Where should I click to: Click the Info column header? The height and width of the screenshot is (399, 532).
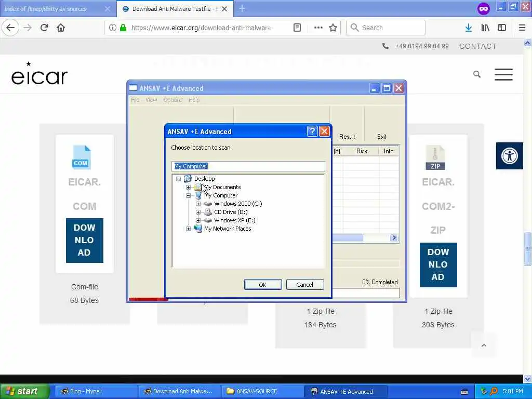pyautogui.click(x=389, y=151)
